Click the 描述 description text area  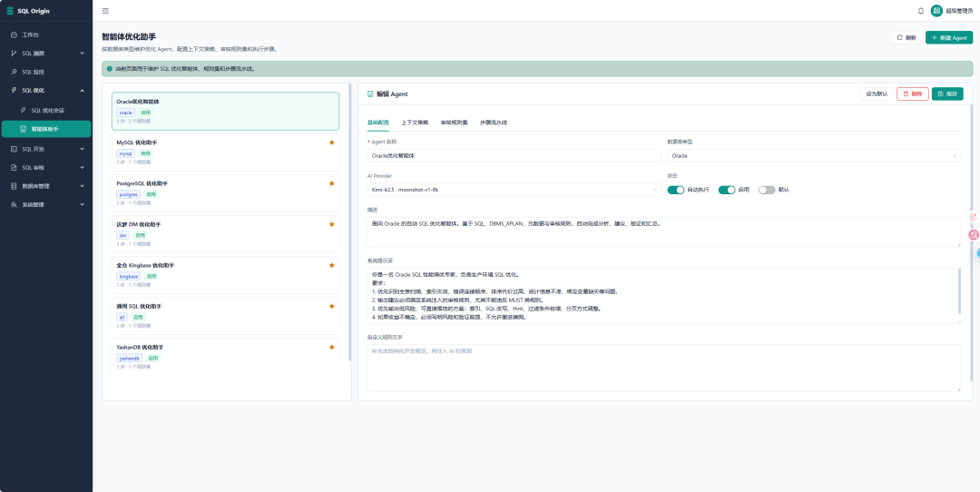click(663, 232)
